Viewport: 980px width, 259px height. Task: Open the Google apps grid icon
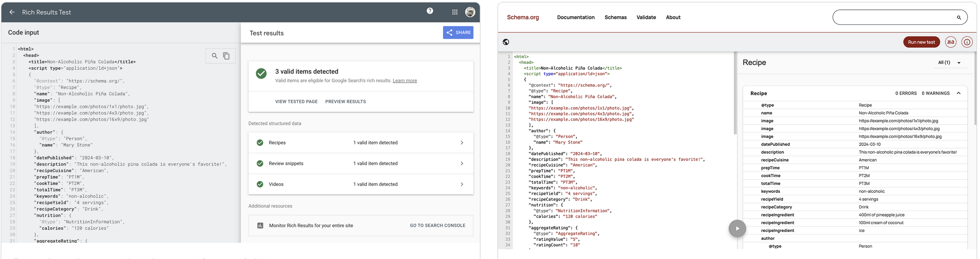pyautogui.click(x=455, y=12)
